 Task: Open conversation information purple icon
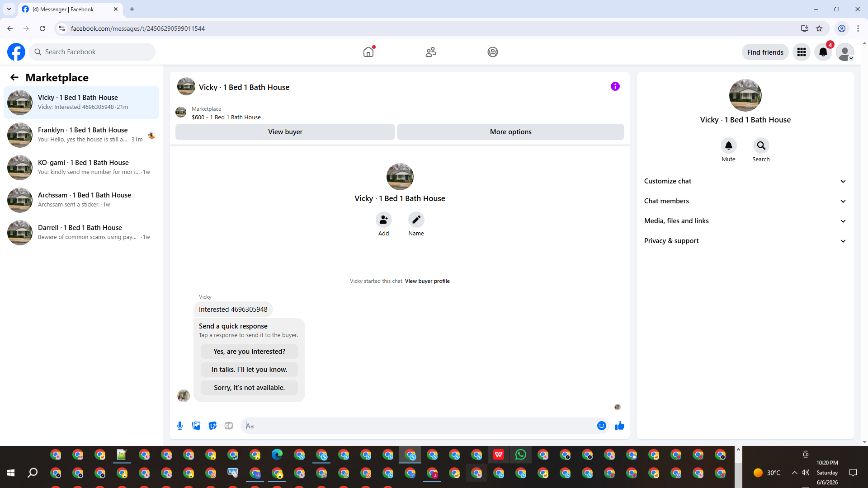(x=615, y=86)
